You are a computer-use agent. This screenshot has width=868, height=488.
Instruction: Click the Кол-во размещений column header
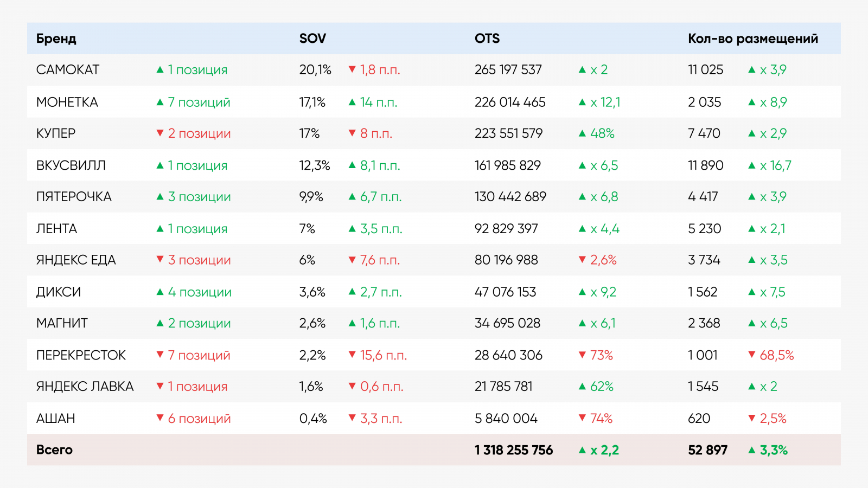click(x=753, y=38)
